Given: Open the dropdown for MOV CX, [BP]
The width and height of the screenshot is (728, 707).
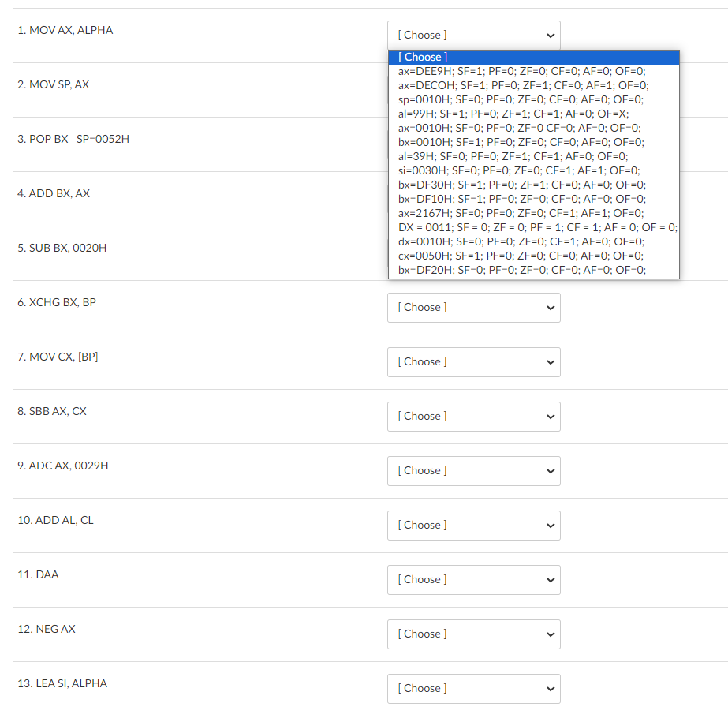Looking at the screenshot, I should click(473, 362).
